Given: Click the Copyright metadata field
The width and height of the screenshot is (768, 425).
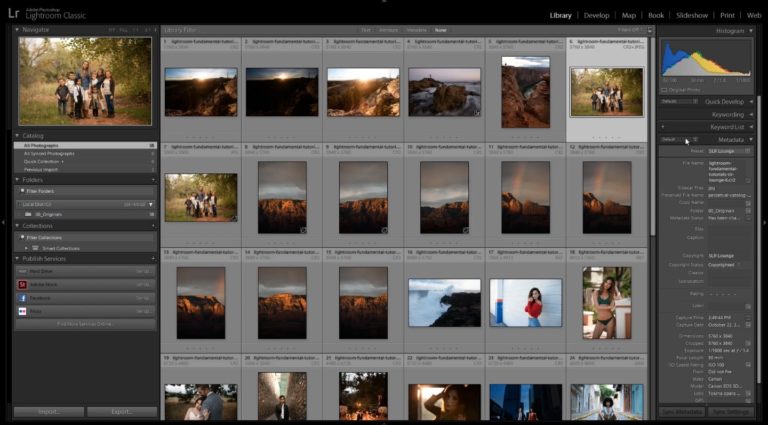Looking at the screenshot, I should (x=729, y=256).
